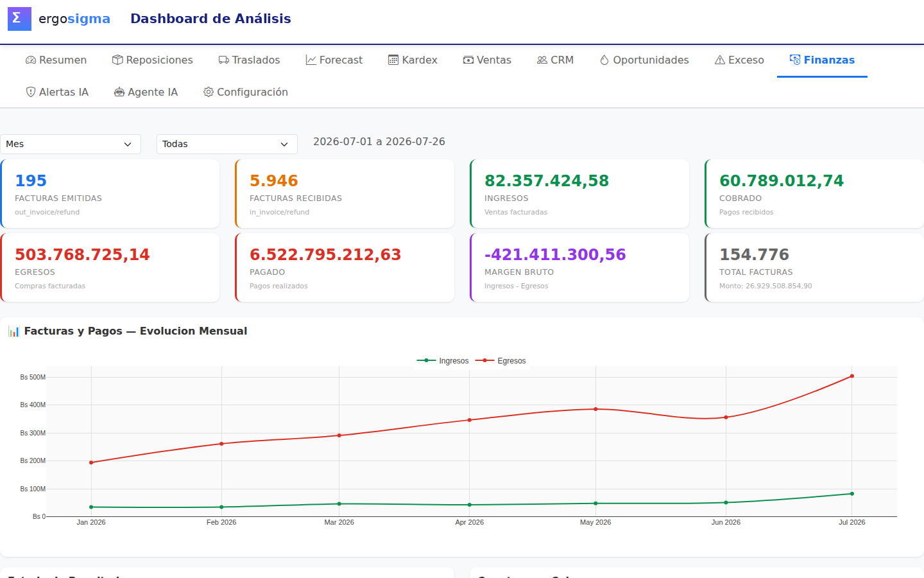The width and height of the screenshot is (924, 578).
Task: Open the Exceso tab
Action: [739, 60]
